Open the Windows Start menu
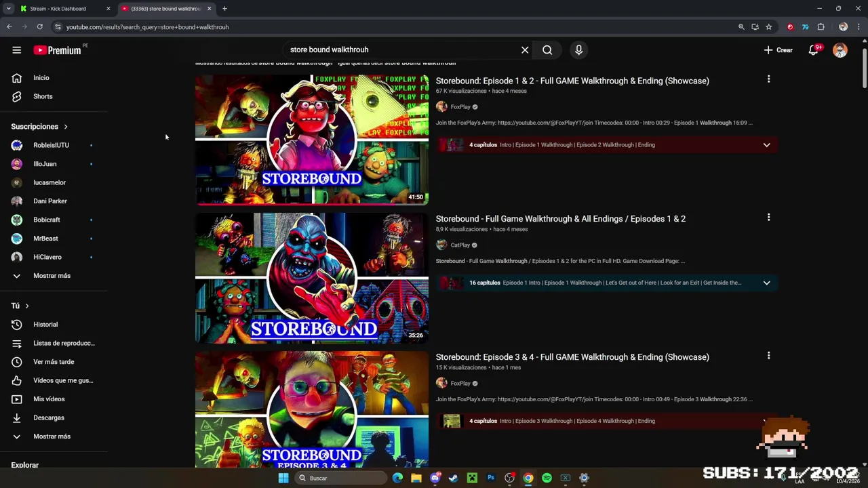Viewport: 868px width, 488px height. [x=283, y=479]
